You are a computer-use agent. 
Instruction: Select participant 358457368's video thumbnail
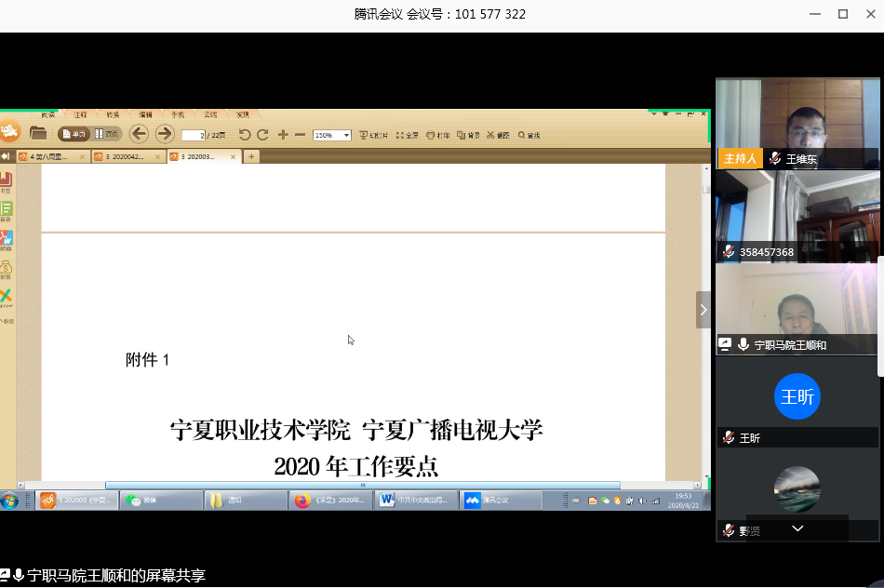(x=797, y=217)
